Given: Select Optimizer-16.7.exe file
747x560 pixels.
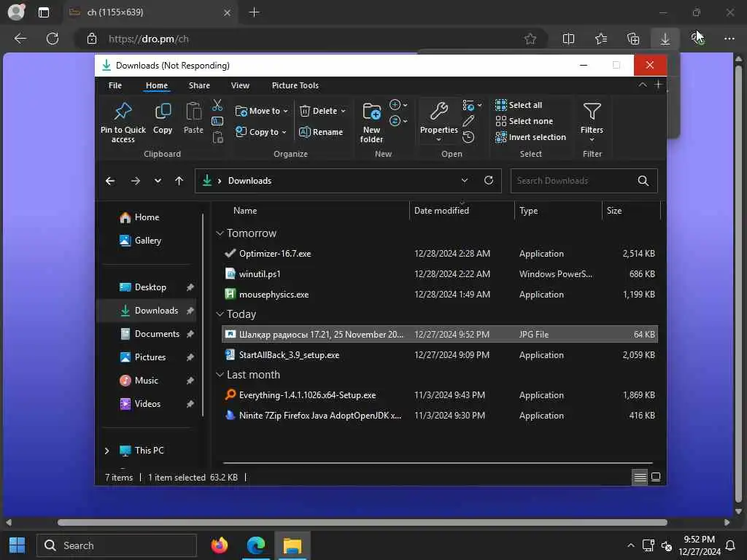Looking at the screenshot, I should (440, 254).
